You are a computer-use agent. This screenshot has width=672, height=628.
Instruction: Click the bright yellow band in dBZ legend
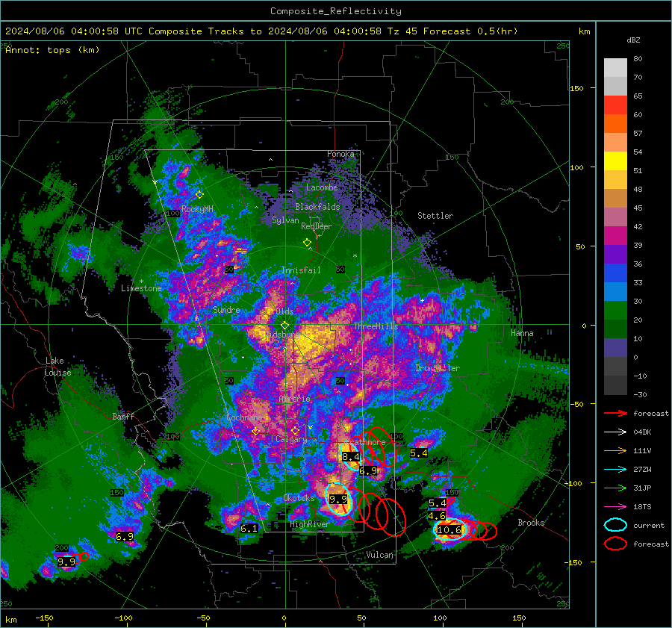[615, 161]
